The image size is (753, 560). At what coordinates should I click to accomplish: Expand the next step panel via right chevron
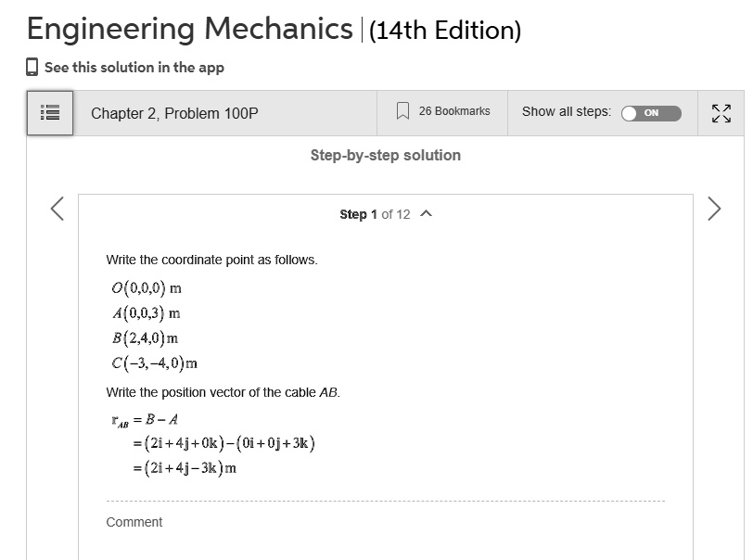[714, 209]
